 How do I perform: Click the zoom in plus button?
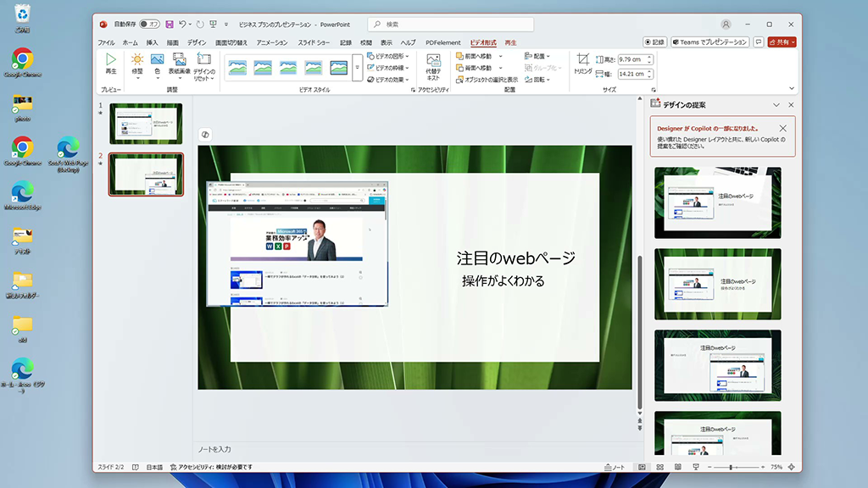[763, 468]
